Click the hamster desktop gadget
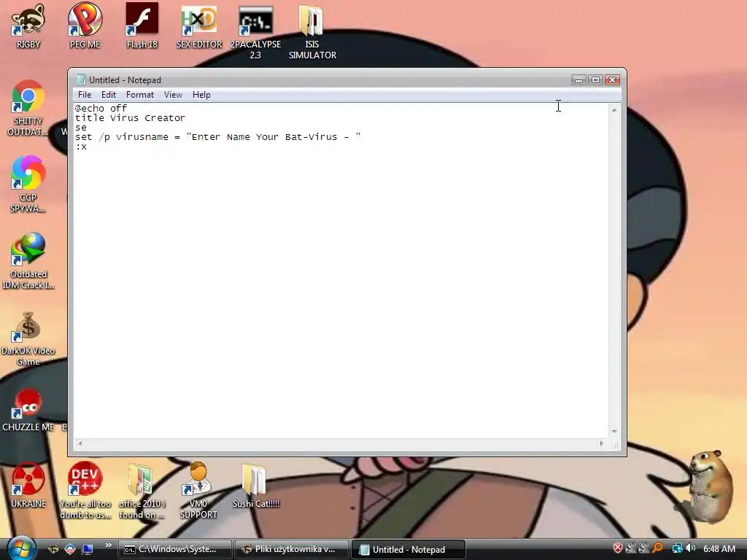This screenshot has height=560, width=747. (x=709, y=486)
